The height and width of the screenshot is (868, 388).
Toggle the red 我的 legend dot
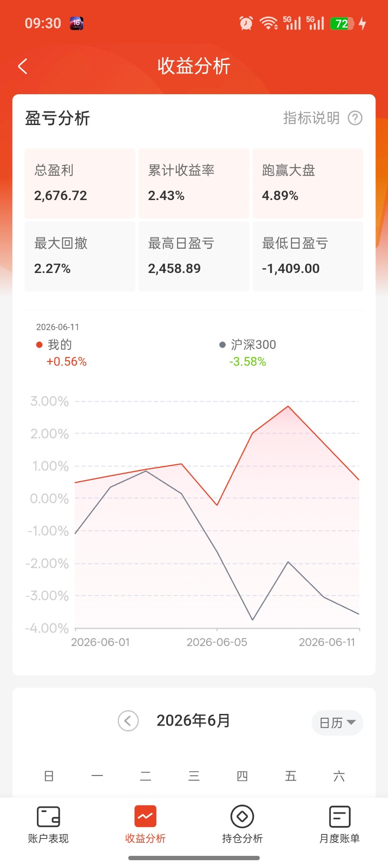tap(39, 345)
